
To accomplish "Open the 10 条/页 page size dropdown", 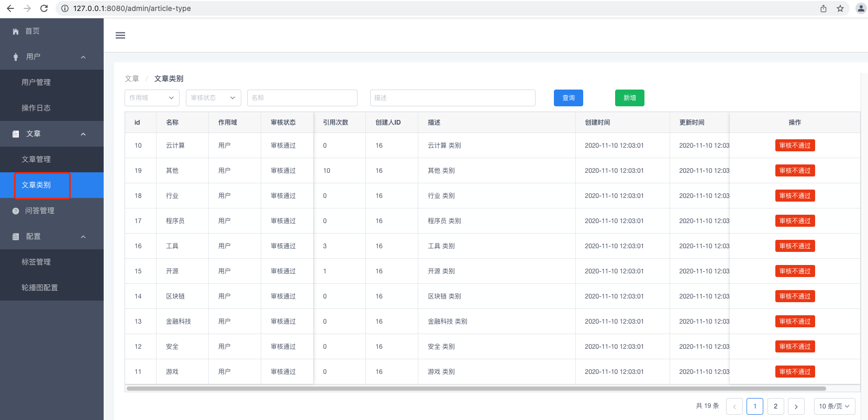I will click(834, 406).
